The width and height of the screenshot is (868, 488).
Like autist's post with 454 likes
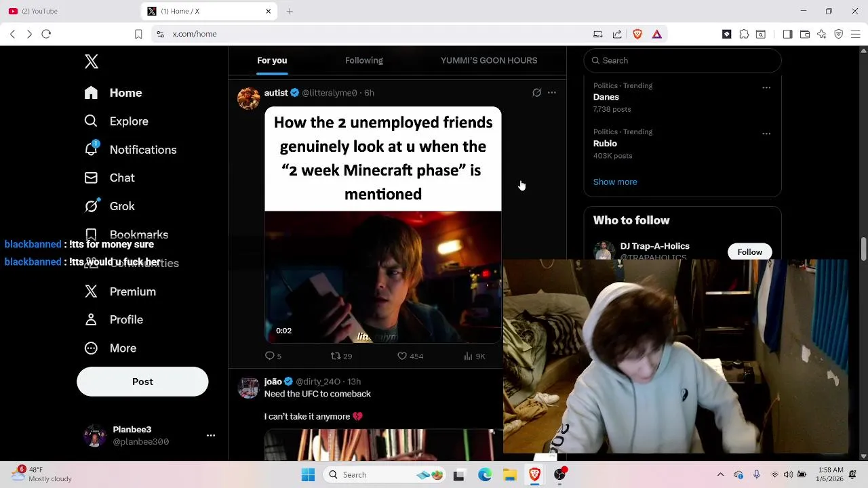pyautogui.click(x=410, y=356)
